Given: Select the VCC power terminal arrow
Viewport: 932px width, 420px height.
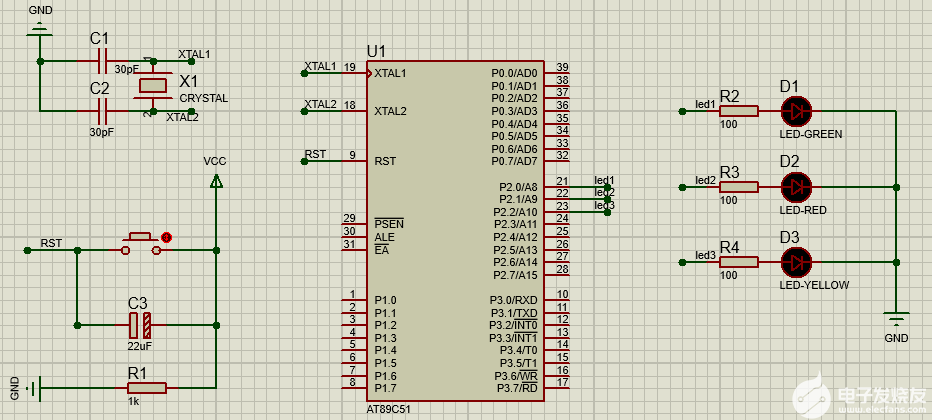Looking at the screenshot, I should [216, 181].
